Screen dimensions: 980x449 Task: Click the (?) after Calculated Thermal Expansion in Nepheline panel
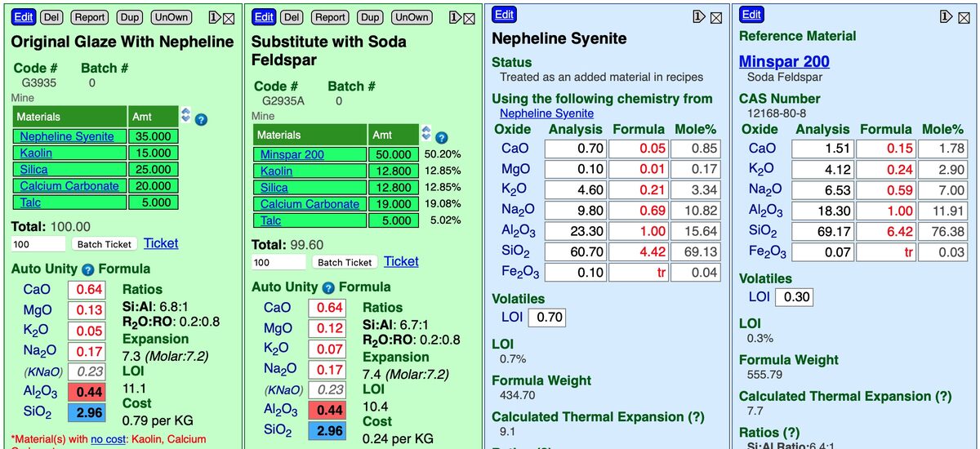pos(696,417)
